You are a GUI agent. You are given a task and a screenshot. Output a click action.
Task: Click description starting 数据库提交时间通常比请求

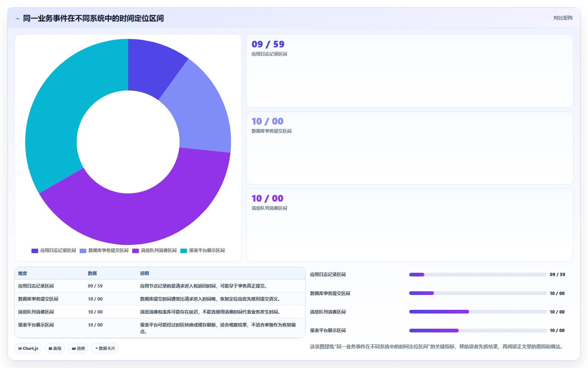click(210, 299)
